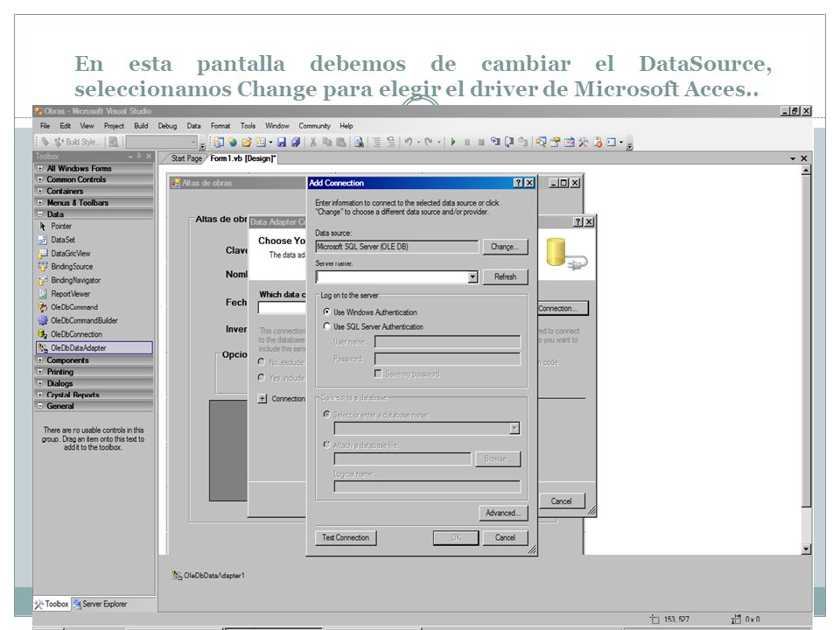The height and width of the screenshot is (630, 840).
Task: Start debugging with the green play icon
Action: [x=453, y=142]
